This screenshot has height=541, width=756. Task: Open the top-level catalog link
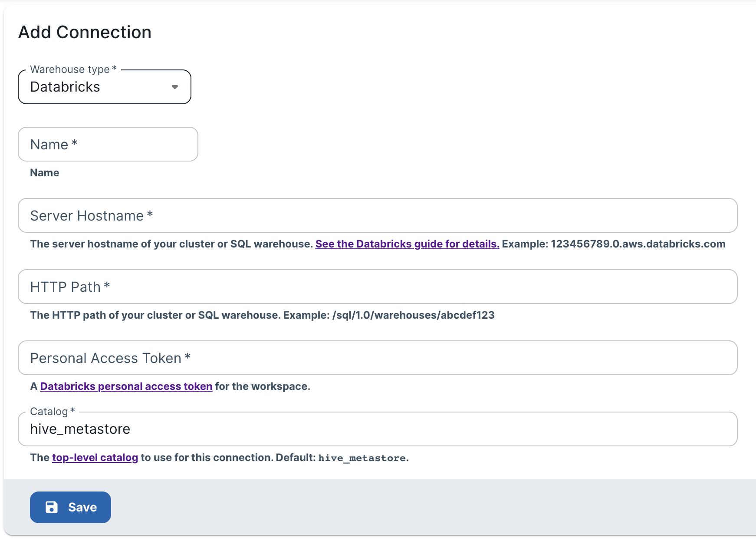[x=95, y=458]
